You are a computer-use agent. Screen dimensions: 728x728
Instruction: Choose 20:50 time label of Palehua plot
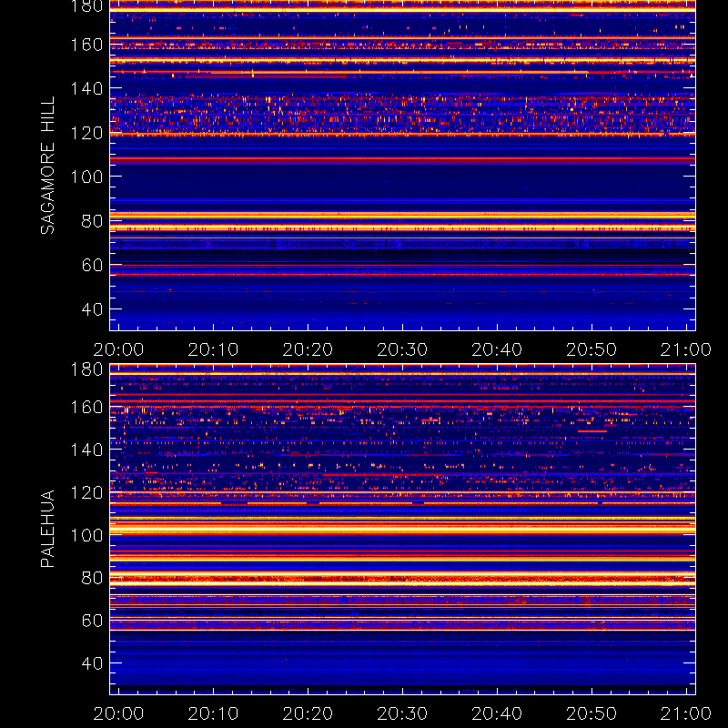click(x=591, y=713)
